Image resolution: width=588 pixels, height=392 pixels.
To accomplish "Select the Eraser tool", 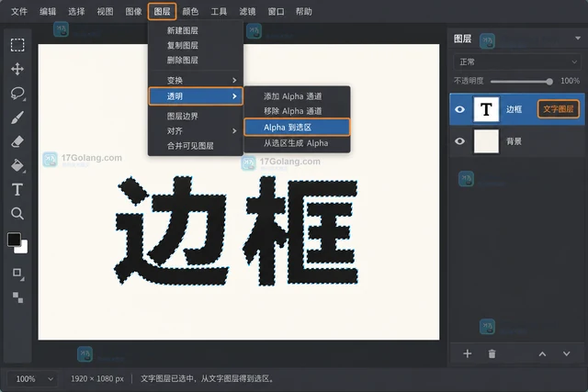I will point(17,141).
